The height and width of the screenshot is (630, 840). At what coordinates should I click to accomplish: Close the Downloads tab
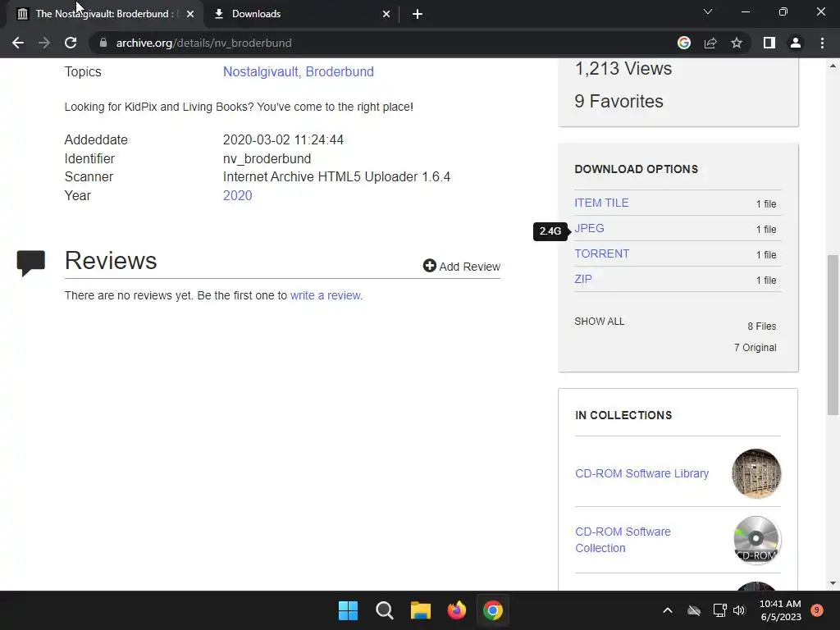coord(386,14)
